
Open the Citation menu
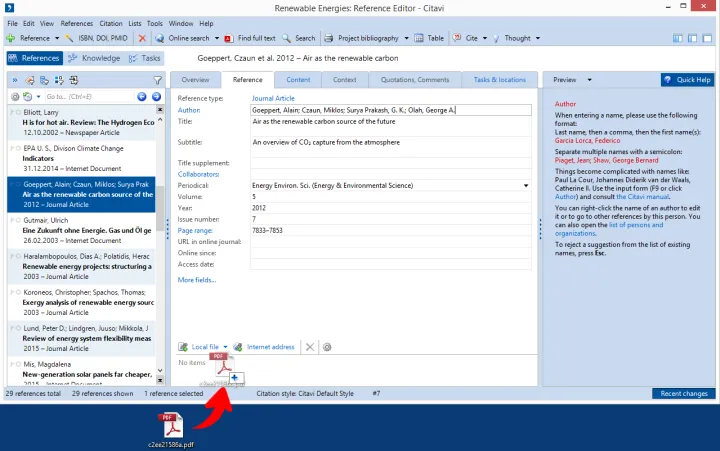[111, 23]
